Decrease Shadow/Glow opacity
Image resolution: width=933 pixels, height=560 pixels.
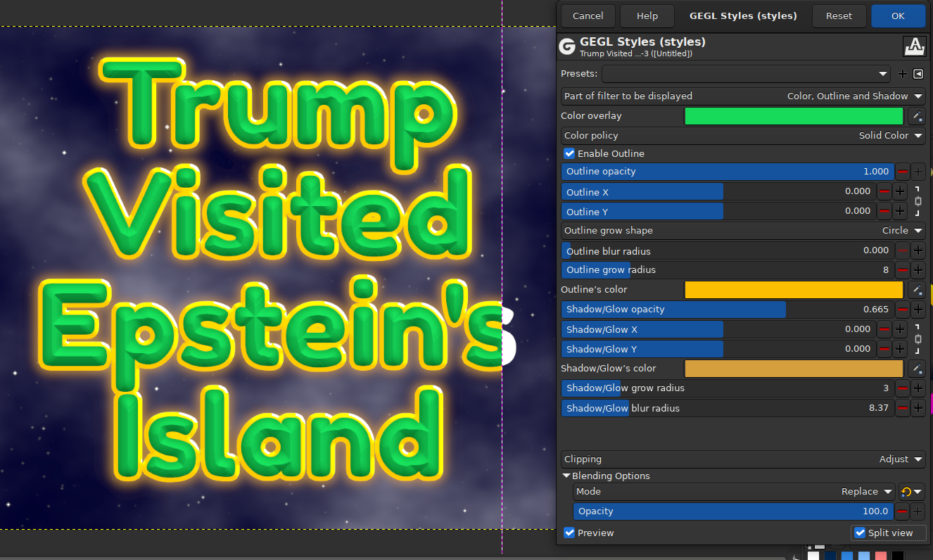902,310
